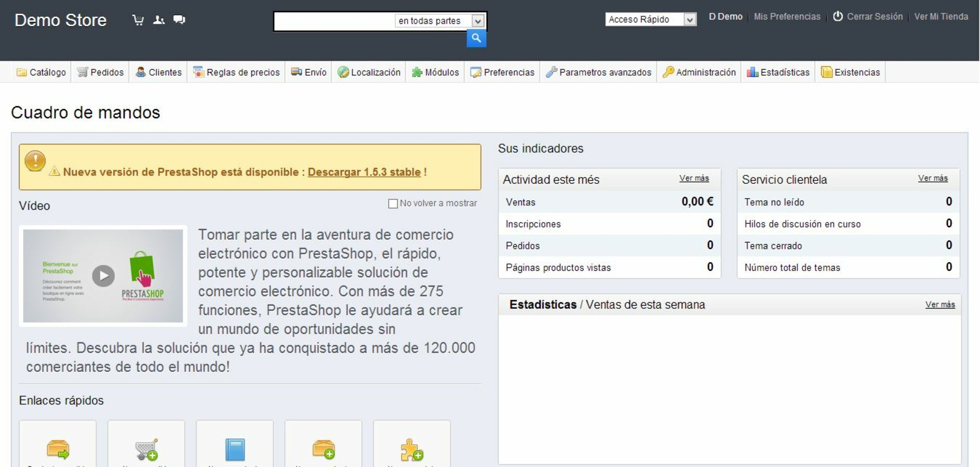Click the cart icon of Pedidos

[x=82, y=72]
